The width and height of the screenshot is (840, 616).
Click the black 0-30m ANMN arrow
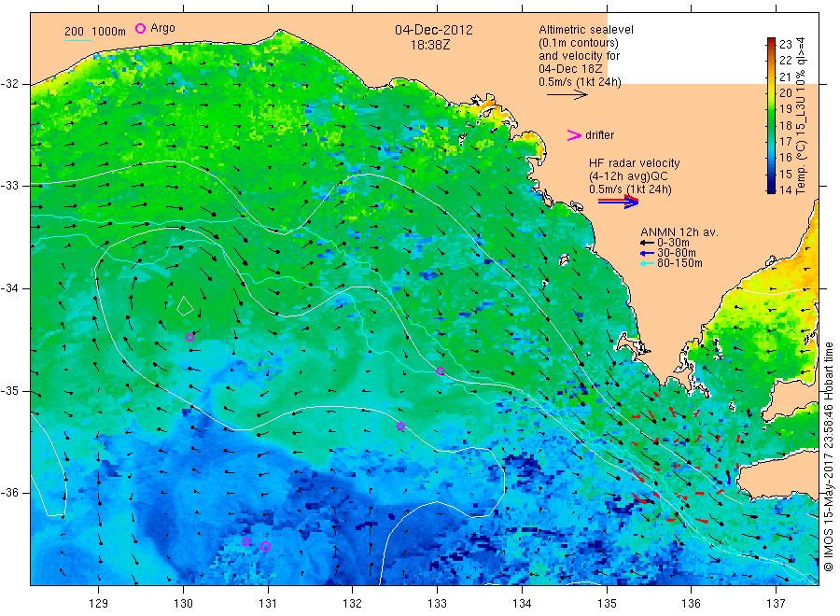(x=647, y=243)
